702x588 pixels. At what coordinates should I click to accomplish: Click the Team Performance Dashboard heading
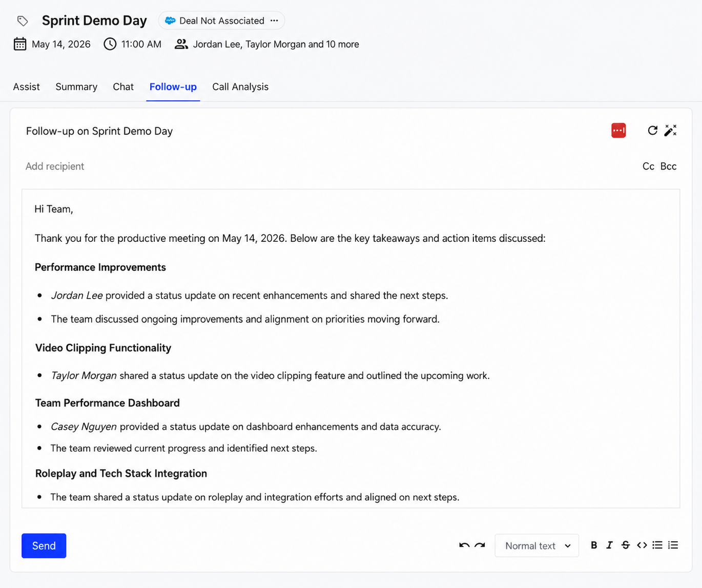click(108, 403)
